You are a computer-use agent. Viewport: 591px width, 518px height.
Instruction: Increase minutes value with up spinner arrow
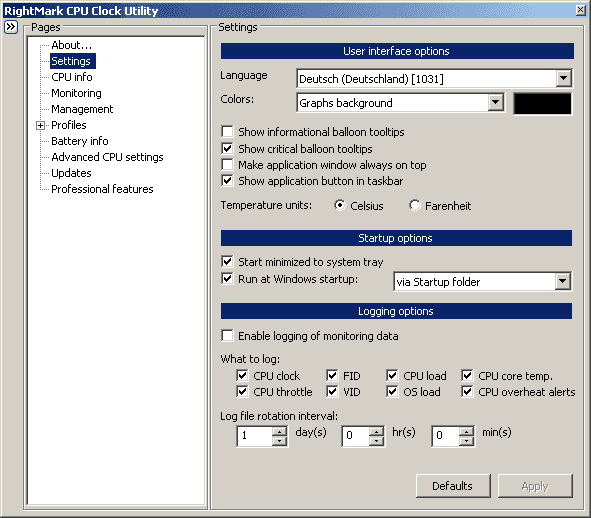[466, 431]
